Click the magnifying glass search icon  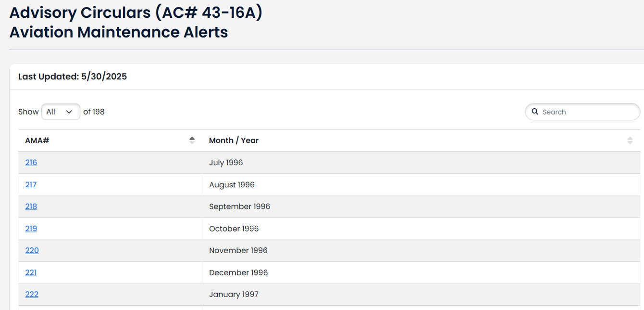tap(535, 112)
